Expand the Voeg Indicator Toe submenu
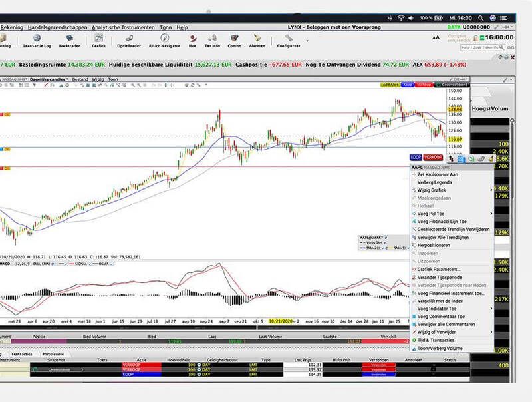The image size is (532, 402). tap(452, 309)
